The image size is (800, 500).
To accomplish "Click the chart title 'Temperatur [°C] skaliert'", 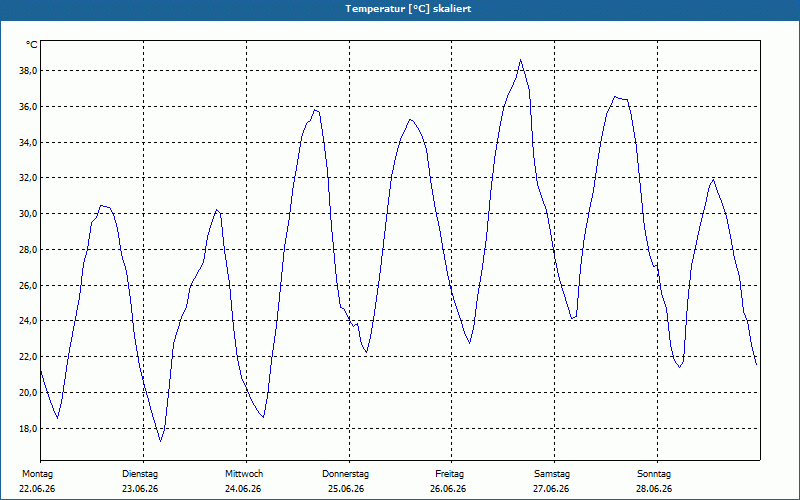I will (x=408, y=9).
